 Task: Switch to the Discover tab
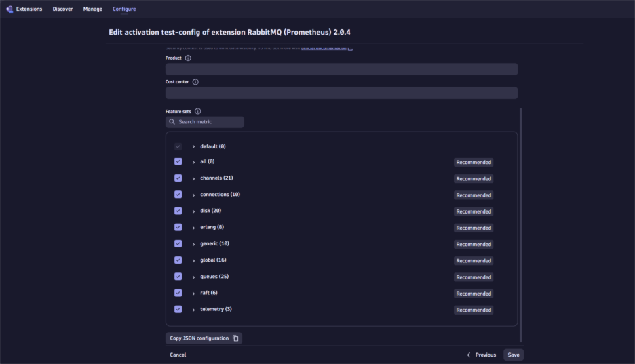(x=62, y=9)
